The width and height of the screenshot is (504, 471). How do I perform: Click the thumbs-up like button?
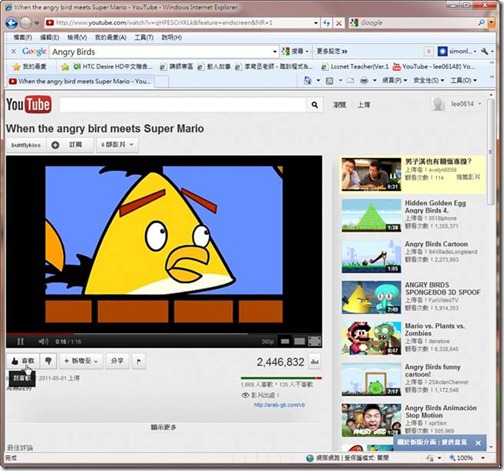pos(23,361)
